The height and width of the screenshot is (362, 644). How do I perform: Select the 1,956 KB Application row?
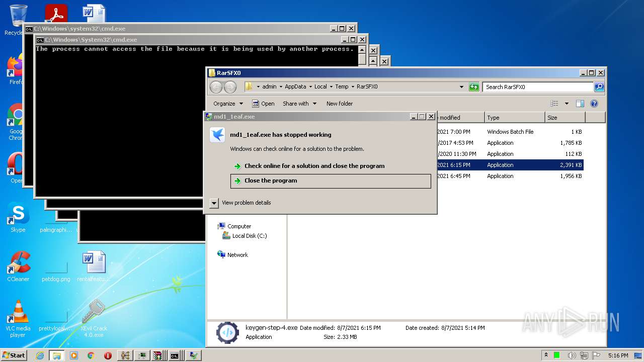510,176
